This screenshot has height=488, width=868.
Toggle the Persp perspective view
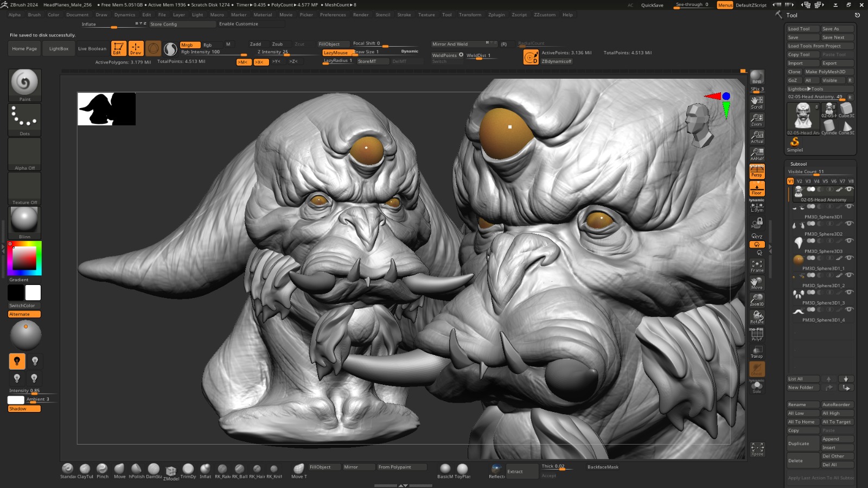(x=757, y=172)
